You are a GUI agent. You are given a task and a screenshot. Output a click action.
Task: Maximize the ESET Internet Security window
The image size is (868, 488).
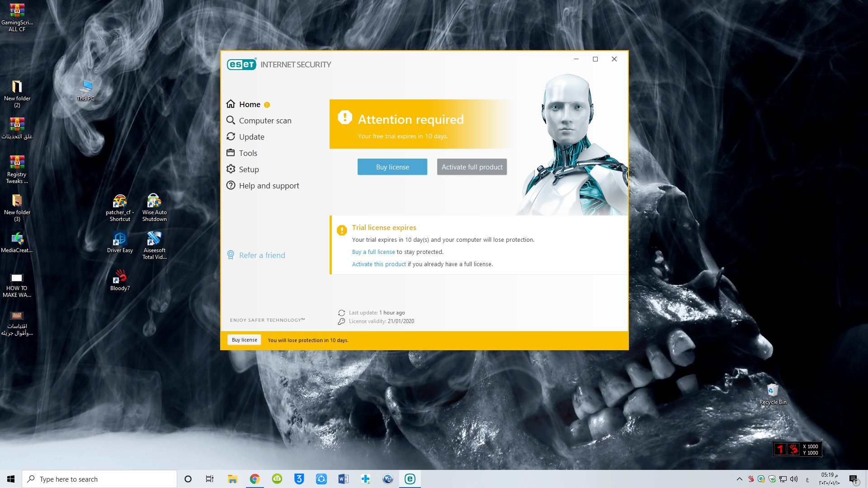click(x=595, y=59)
